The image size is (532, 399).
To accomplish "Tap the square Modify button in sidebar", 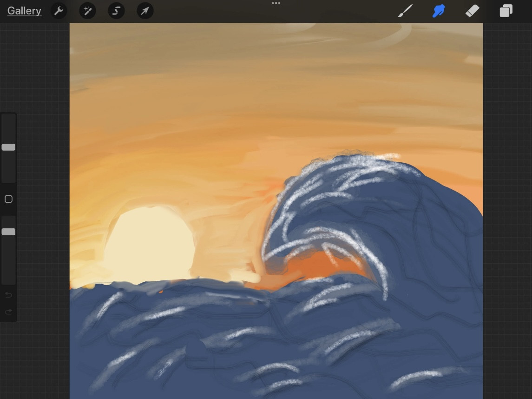I will tap(8, 199).
